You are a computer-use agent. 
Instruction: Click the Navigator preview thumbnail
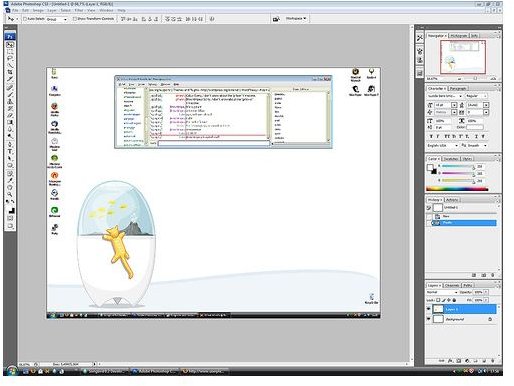[x=463, y=57]
